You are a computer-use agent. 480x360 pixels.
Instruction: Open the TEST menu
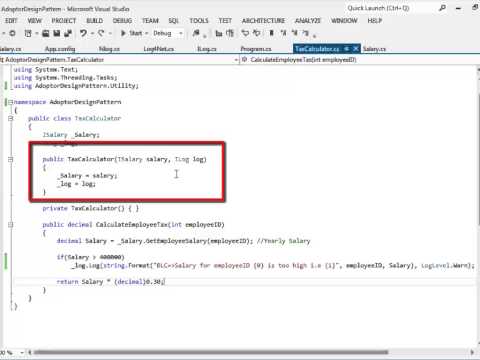pos(225,21)
